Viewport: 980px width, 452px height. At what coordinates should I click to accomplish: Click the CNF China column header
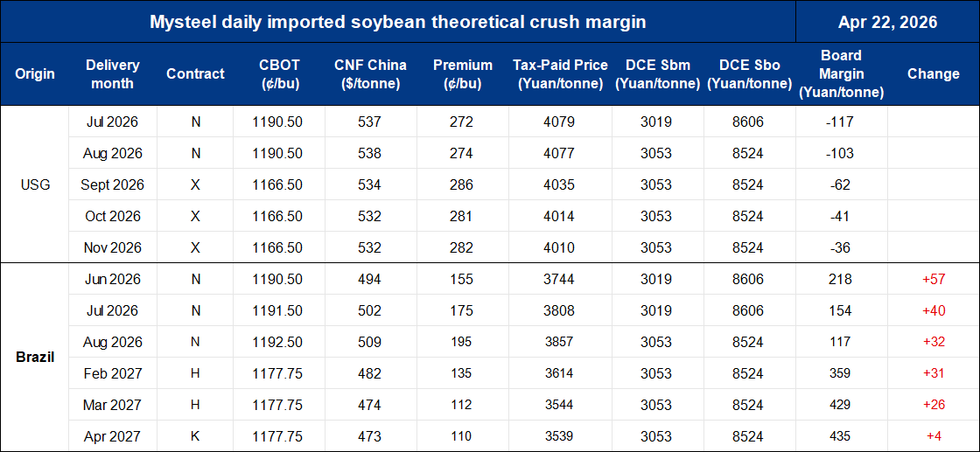(370, 74)
